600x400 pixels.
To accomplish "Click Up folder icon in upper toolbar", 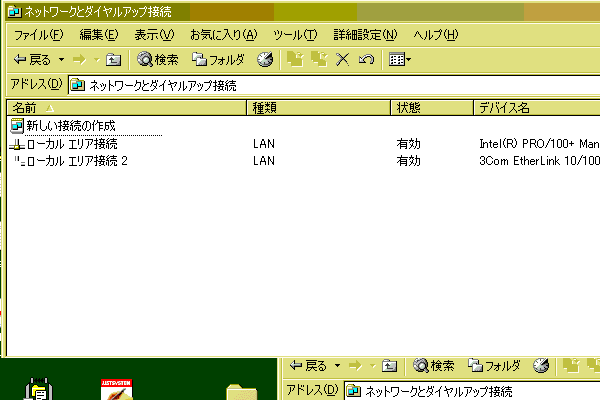I will [113, 60].
